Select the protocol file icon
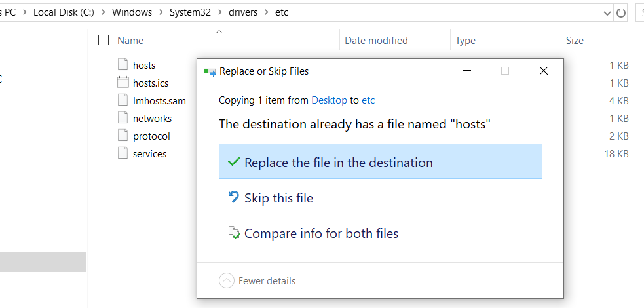The width and height of the screenshot is (644, 308). (123, 136)
